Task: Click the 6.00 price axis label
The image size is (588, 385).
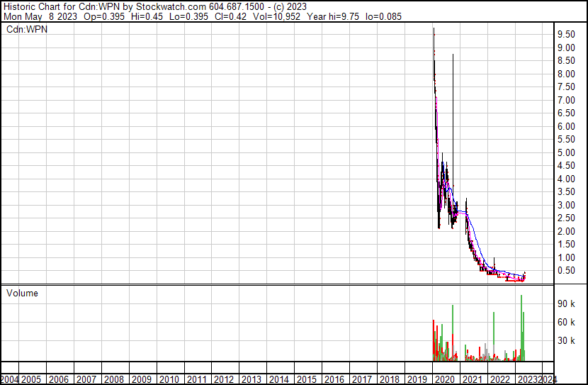Action: 566,126
